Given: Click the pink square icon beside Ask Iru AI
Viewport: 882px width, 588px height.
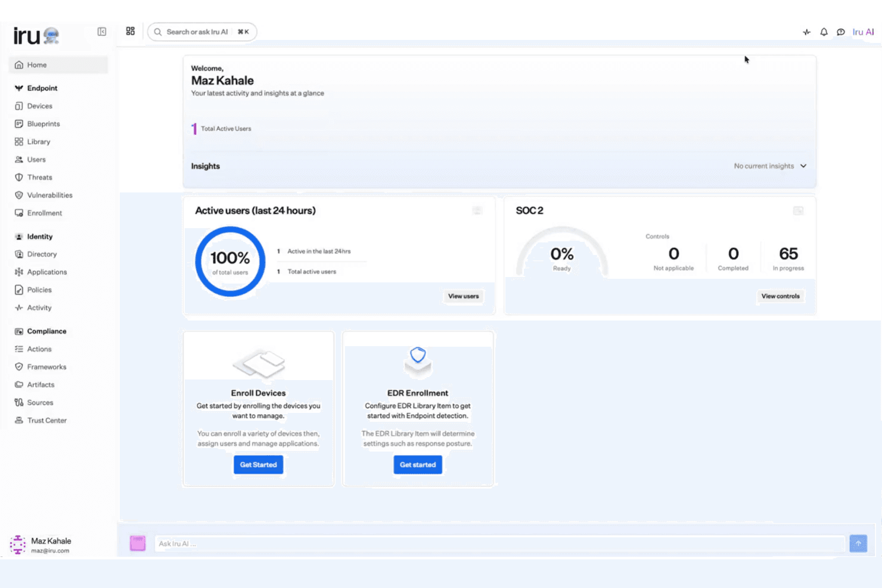Looking at the screenshot, I should (138, 543).
